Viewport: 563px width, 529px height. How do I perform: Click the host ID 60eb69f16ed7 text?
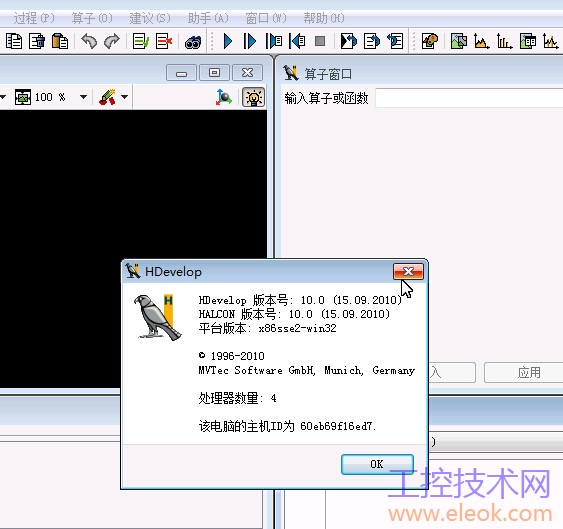(x=287, y=426)
